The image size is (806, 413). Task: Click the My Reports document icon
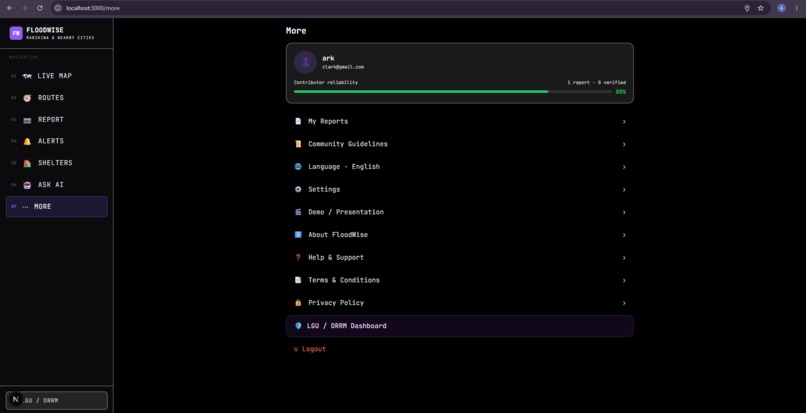click(298, 121)
